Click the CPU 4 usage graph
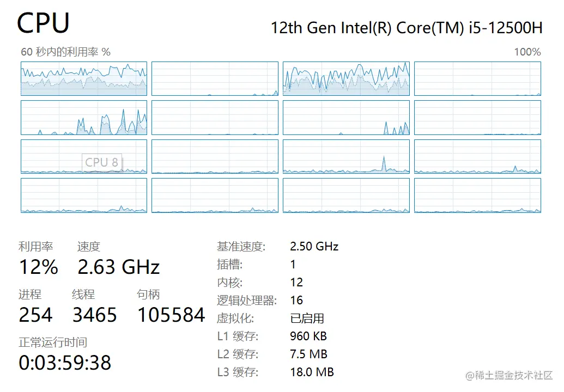The height and width of the screenshot is (392, 564). (x=84, y=118)
